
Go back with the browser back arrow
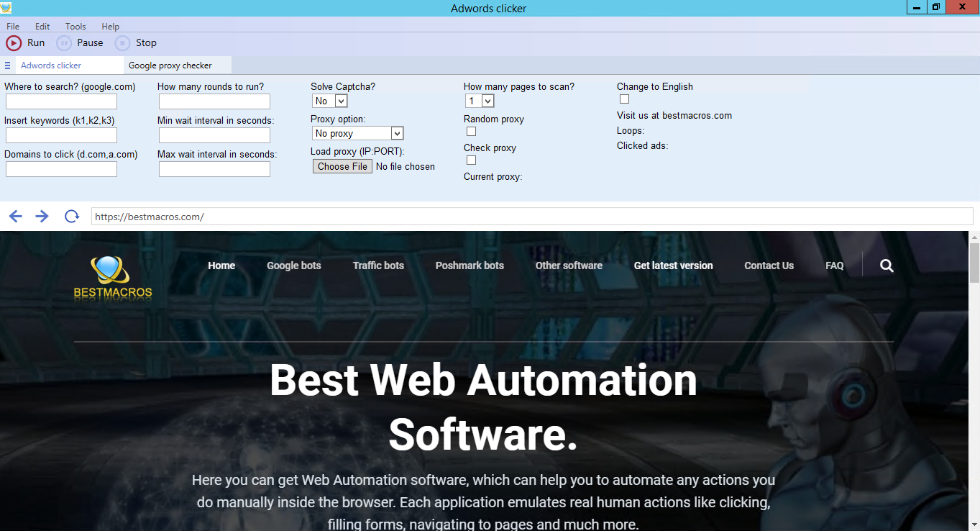tap(15, 216)
